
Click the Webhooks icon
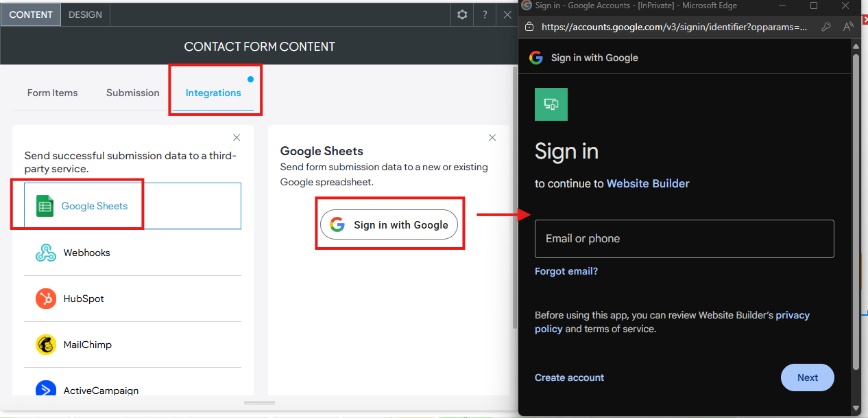(x=46, y=253)
